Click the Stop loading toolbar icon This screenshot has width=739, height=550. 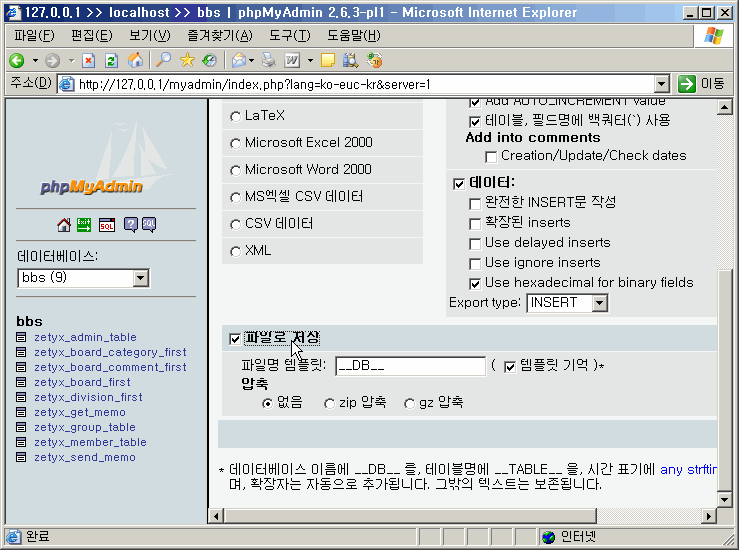pos(89,60)
